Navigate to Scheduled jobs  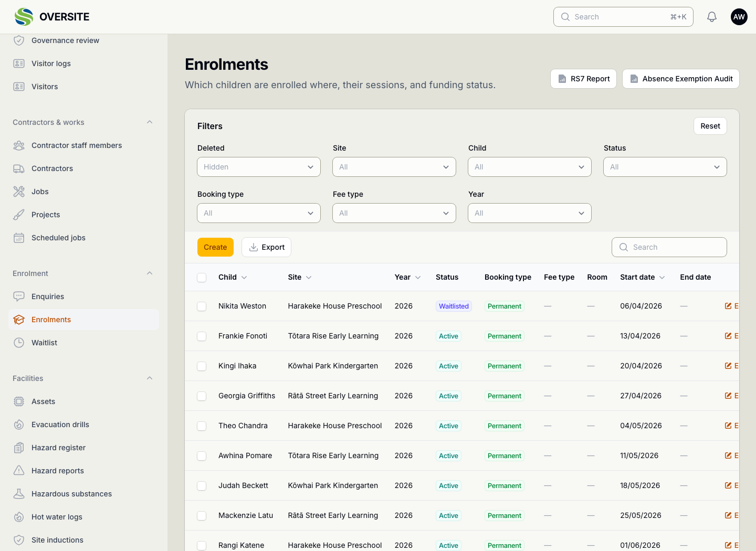pyautogui.click(x=83, y=238)
